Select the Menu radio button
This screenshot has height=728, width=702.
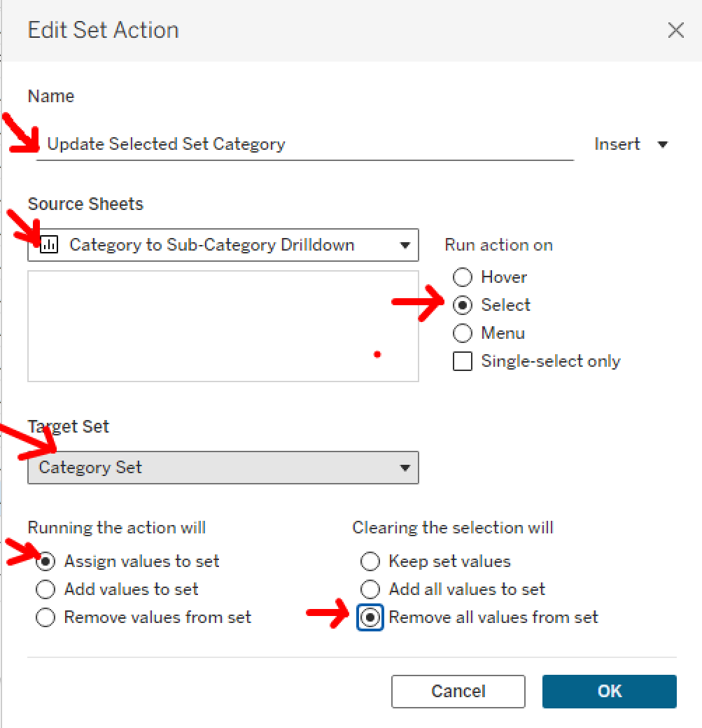(x=463, y=333)
